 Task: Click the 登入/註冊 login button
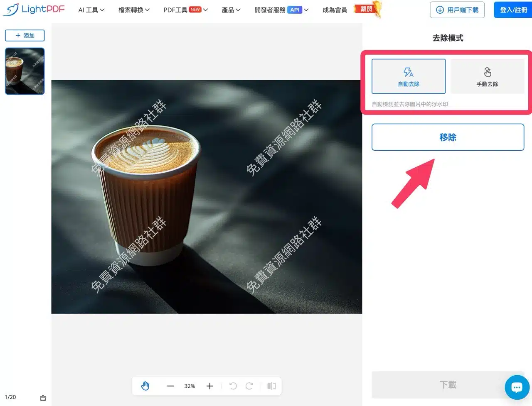tap(513, 10)
